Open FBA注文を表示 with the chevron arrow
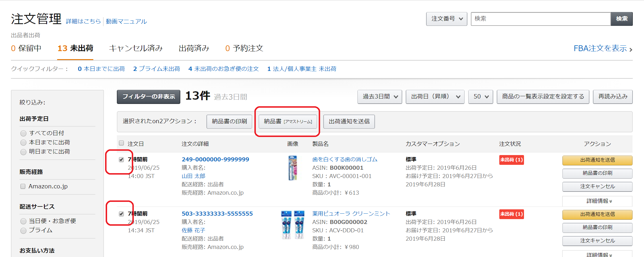 603,49
